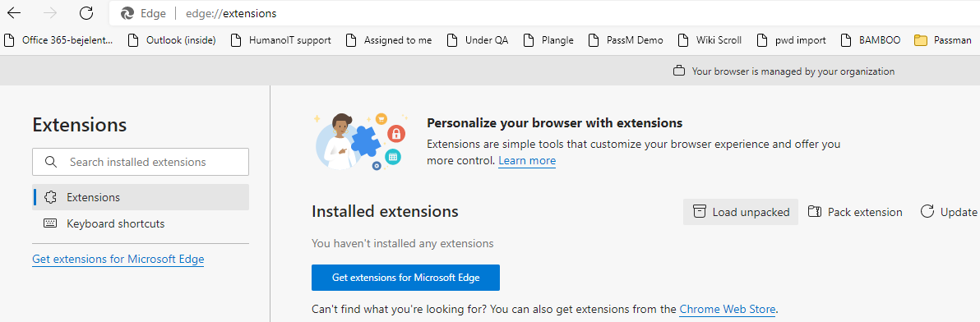The height and width of the screenshot is (322, 980).
Task: Click the Update button
Action: (949, 212)
